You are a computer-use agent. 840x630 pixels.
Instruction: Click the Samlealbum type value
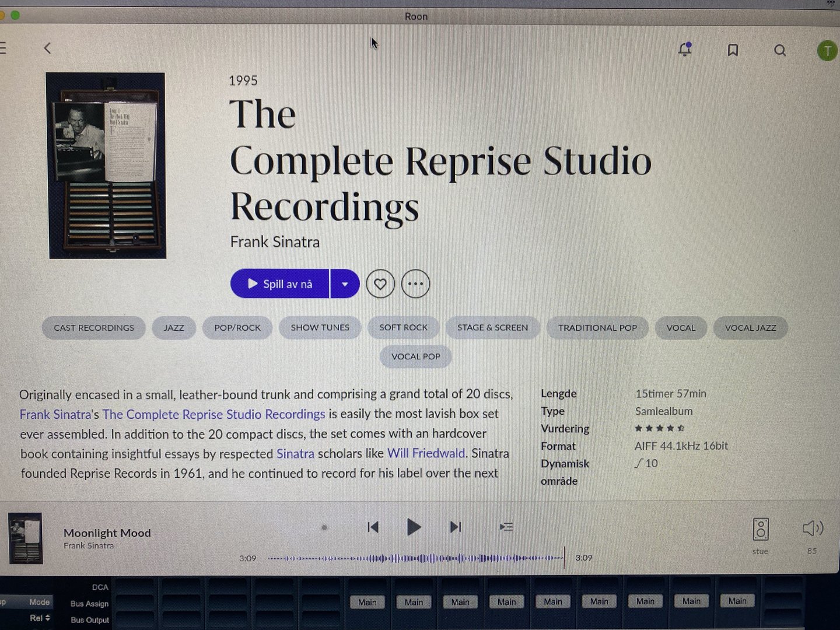pyautogui.click(x=664, y=411)
